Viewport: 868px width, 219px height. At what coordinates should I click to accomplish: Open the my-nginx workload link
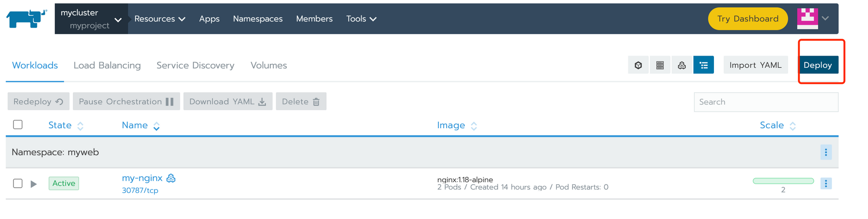[142, 178]
